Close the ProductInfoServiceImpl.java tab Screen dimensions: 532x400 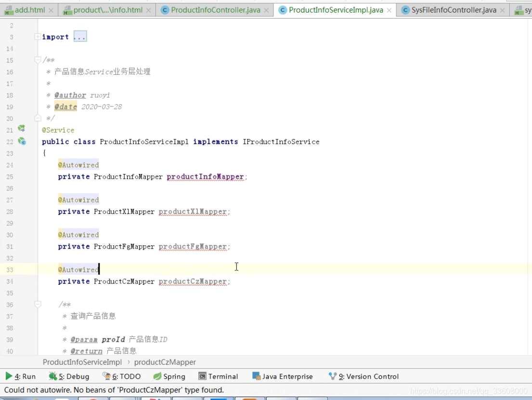tap(389, 11)
